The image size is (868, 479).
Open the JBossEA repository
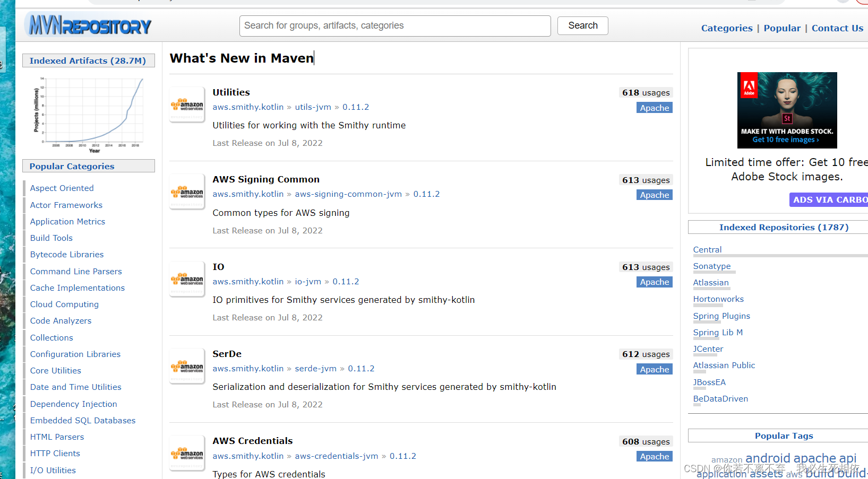click(x=709, y=382)
